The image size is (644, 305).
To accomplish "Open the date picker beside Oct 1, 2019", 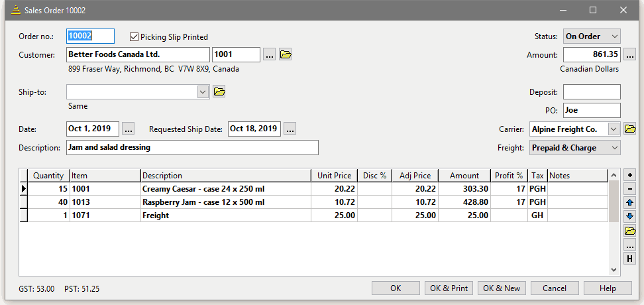I will (x=129, y=129).
